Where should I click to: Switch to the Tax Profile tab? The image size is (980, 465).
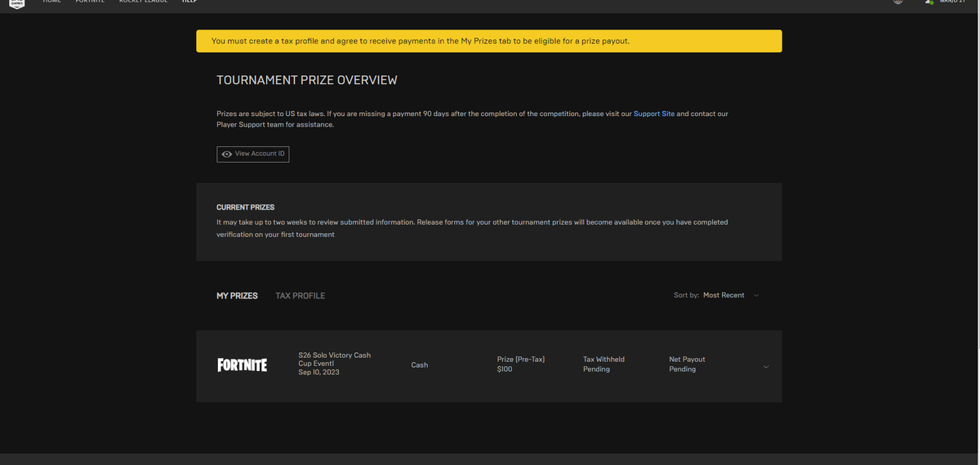point(301,296)
